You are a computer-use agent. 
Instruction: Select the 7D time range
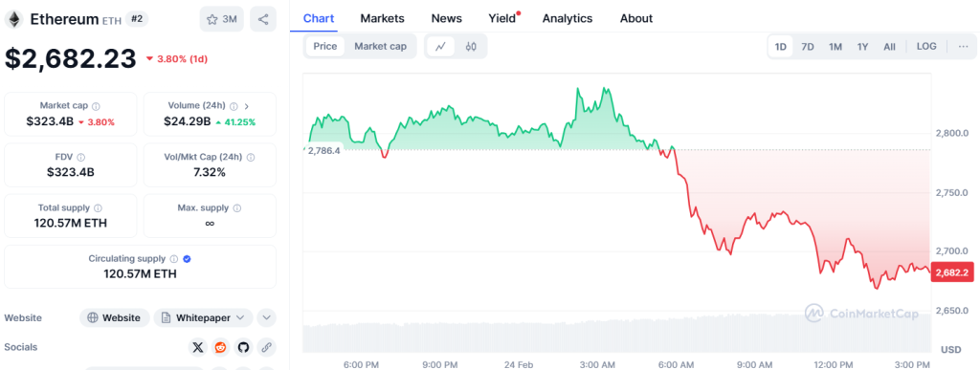[x=808, y=46]
